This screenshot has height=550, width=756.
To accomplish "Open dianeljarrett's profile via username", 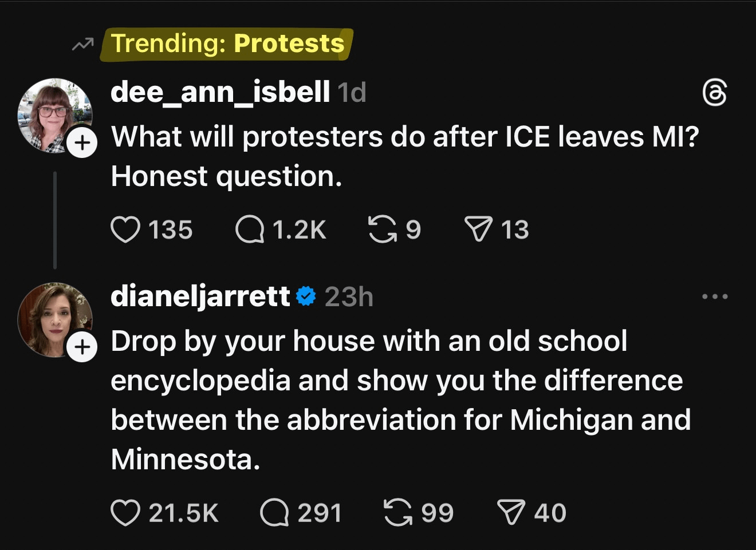I will tap(200, 296).
